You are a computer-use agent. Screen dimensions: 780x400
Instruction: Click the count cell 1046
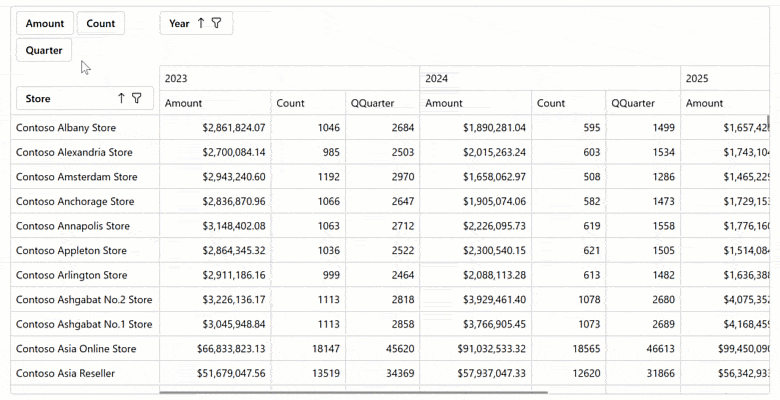pyautogui.click(x=308, y=127)
